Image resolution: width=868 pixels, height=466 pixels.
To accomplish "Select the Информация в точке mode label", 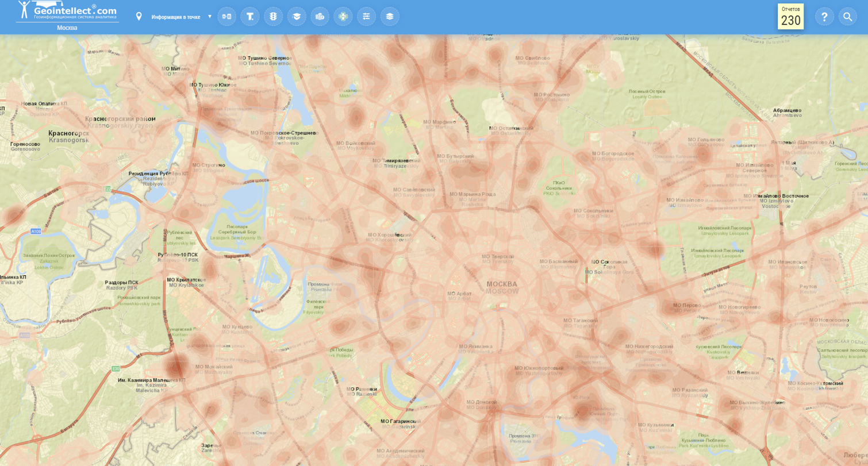I will (x=175, y=17).
